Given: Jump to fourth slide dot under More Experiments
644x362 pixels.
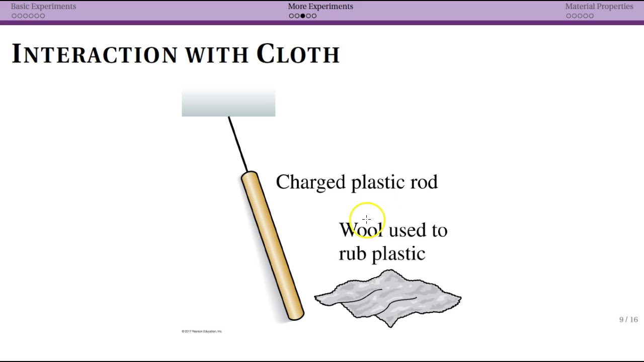Looking at the screenshot, I should click(x=308, y=16).
